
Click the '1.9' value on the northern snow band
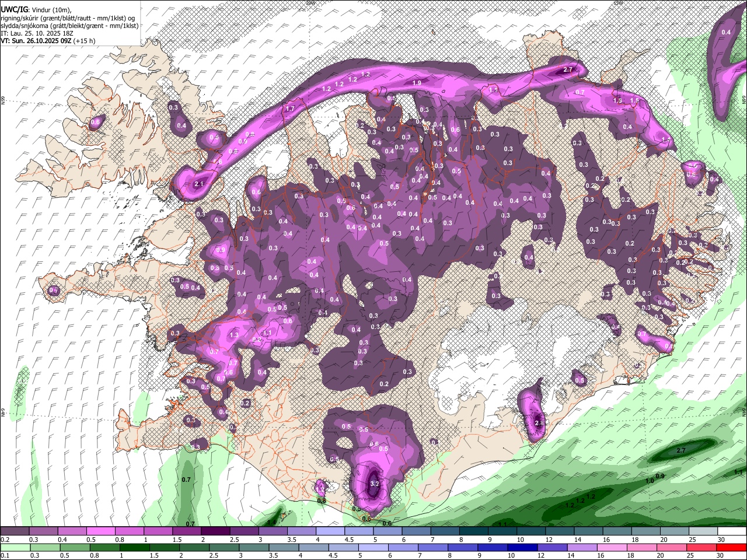pyautogui.click(x=417, y=83)
